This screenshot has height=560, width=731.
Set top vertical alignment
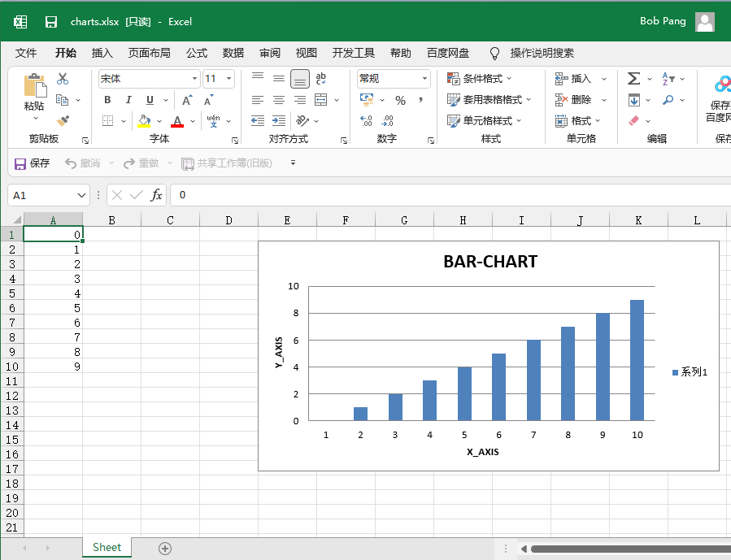[258, 79]
